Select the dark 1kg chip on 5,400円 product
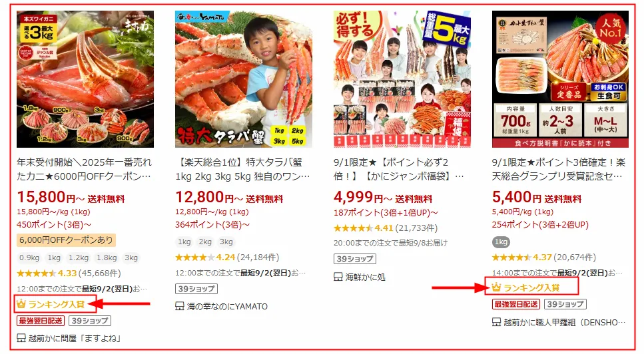644x354 pixels. pyautogui.click(x=501, y=242)
